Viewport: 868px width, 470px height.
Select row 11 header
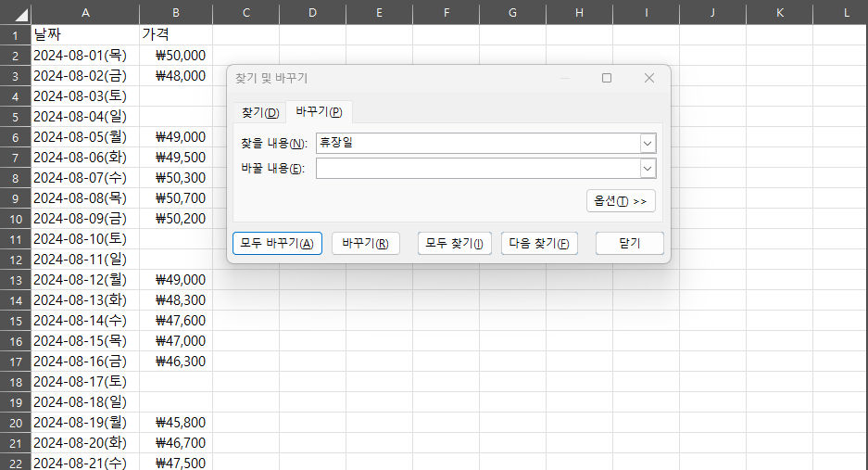(x=16, y=239)
